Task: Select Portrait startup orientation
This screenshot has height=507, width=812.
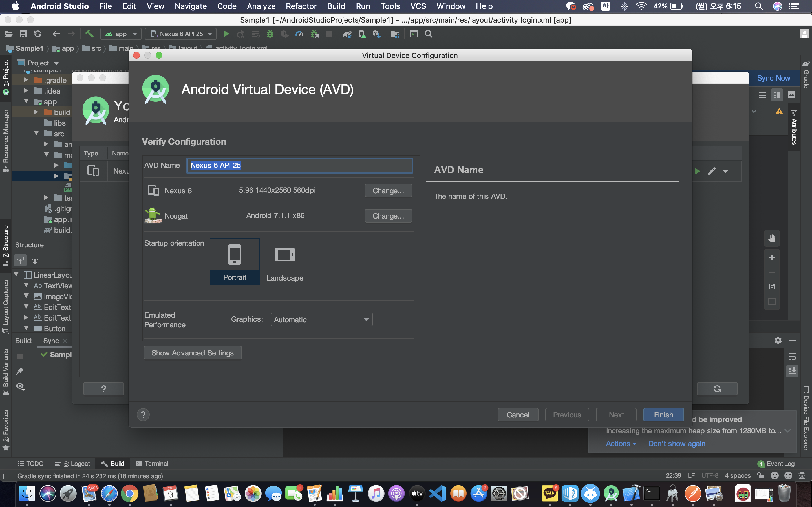Action: tap(235, 262)
